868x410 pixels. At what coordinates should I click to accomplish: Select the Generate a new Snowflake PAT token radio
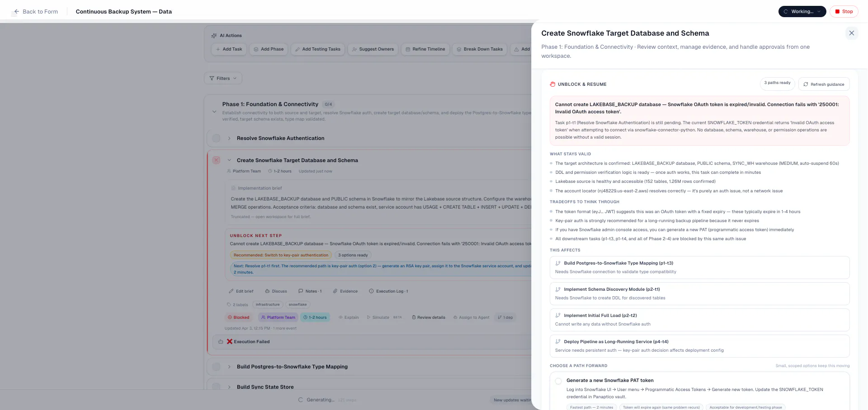click(558, 381)
